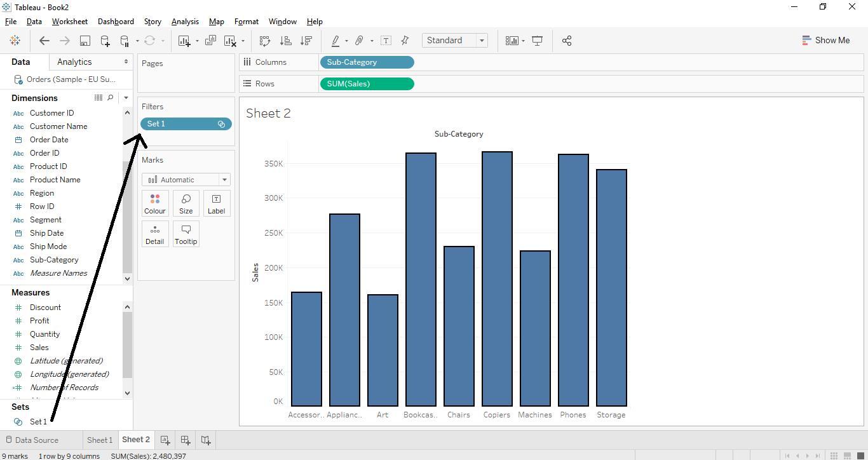
Task: Go to the Data Source tab
Action: pyautogui.click(x=38, y=439)
